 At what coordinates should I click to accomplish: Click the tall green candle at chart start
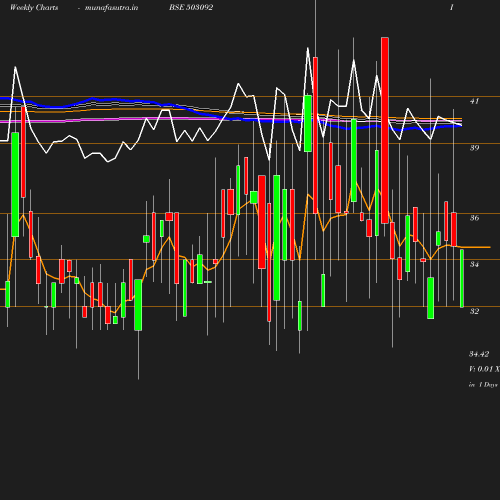coord(15,185)
